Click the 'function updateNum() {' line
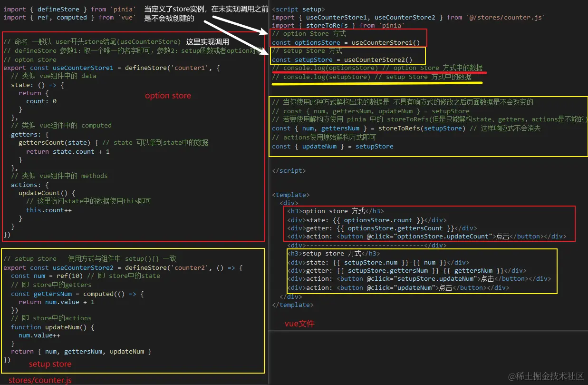This screenshot has height=385, width=588. pos(52,327)
